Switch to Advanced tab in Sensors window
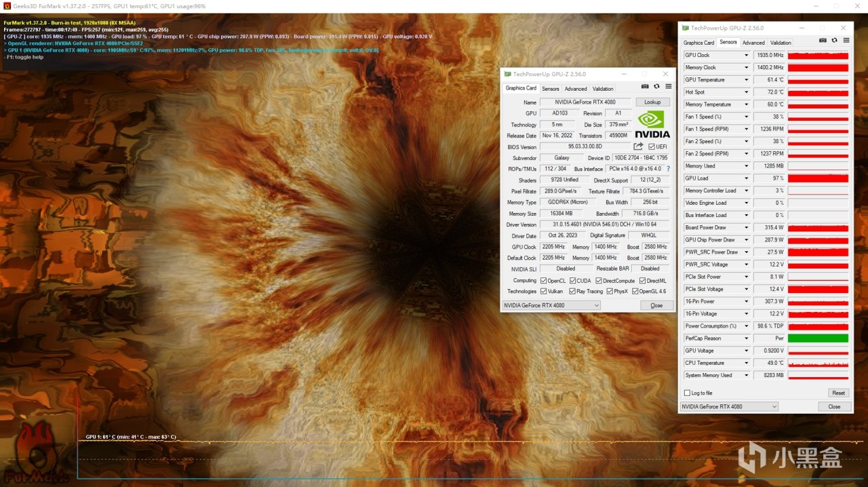Screen dimensions: 868x487 (753, 43)
